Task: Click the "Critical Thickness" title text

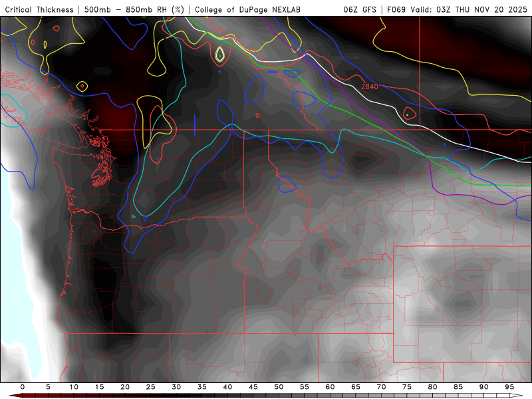Action: pos(39,10)
